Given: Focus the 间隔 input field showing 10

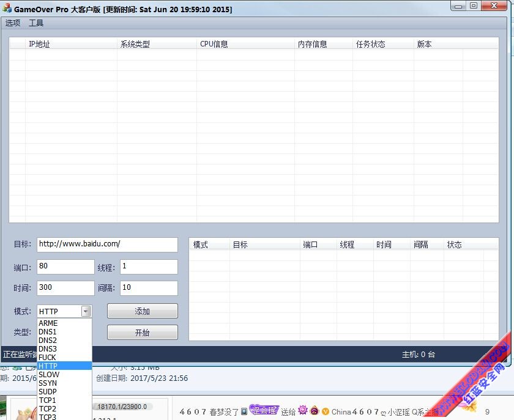Looking at the screenshot, I should [x=149, y=288].
